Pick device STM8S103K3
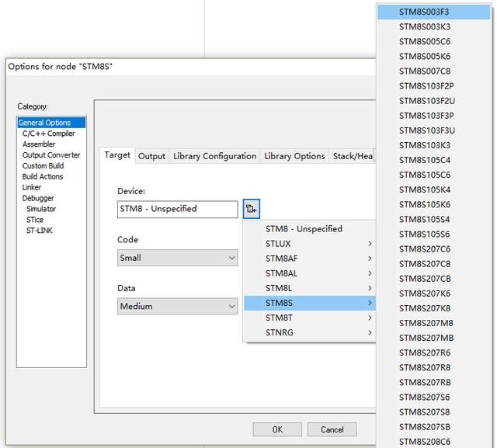 (x=433, y=145)
